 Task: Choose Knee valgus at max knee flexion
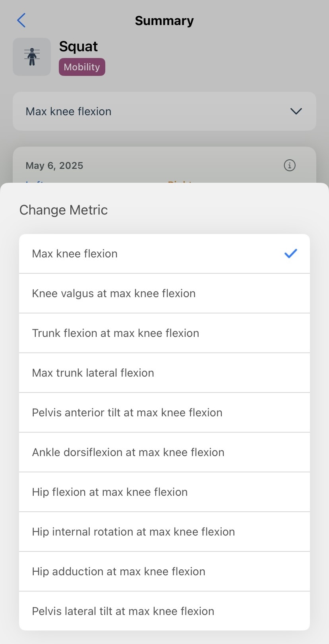pyautogui.click(x=164, y=294)
